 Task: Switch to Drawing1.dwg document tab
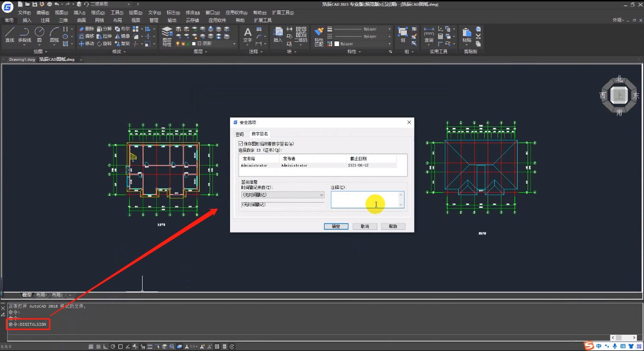click(x=22, y=59)
